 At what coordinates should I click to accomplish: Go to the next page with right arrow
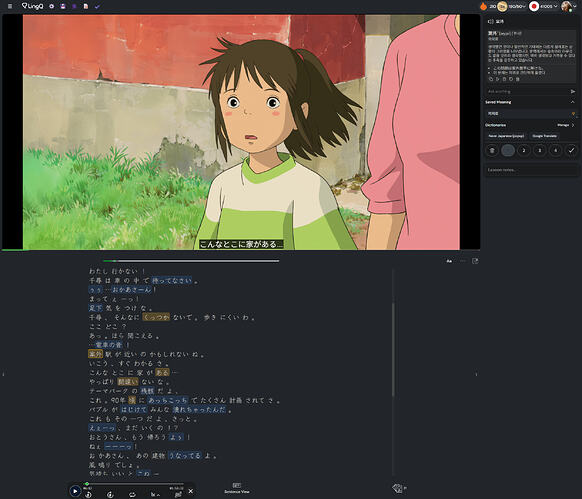476,374
